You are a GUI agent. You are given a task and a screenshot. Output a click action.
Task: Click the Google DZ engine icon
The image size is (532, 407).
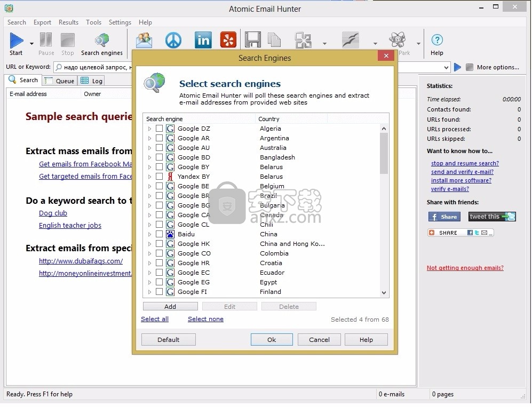click(170, 129)
